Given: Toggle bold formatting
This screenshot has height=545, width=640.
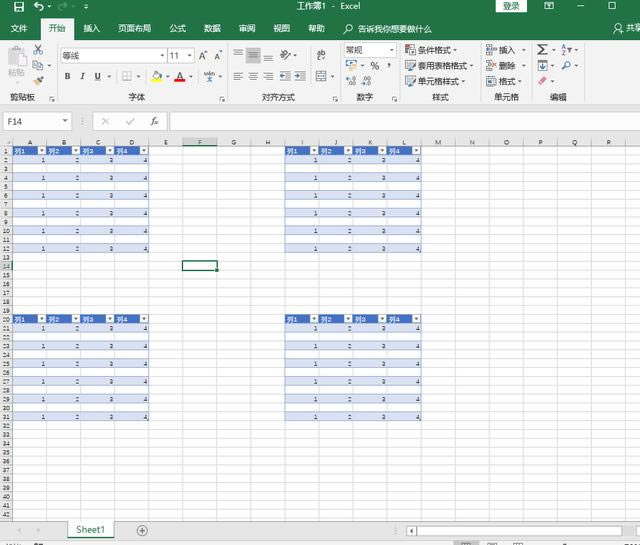Looking at the screenshot, I should click(68, 77).
